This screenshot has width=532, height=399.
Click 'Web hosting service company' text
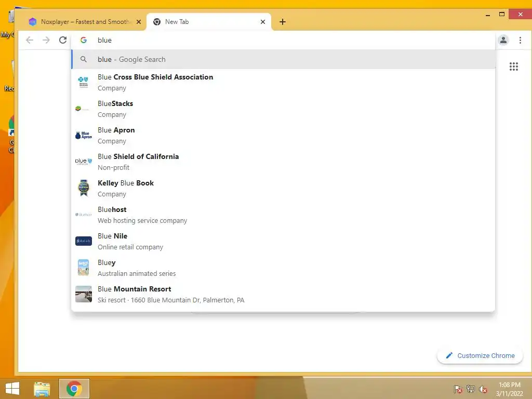(x=142, y=220)
